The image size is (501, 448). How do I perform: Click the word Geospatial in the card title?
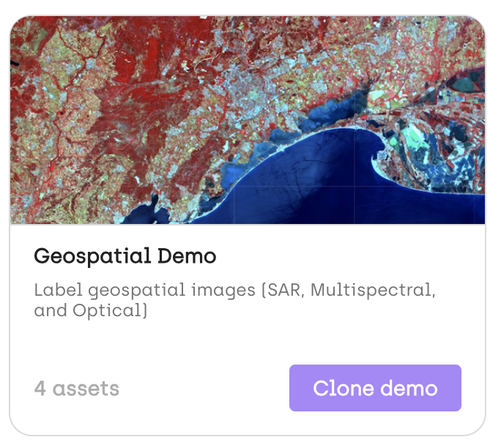click(92, 257)
